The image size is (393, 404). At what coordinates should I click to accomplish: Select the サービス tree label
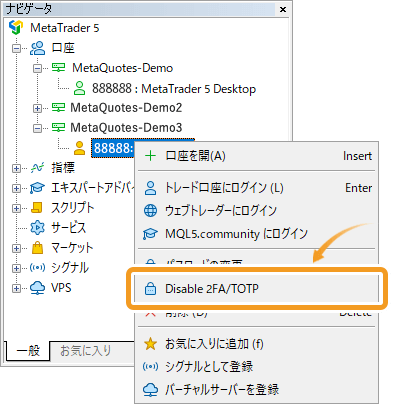(x=68, y=228)
